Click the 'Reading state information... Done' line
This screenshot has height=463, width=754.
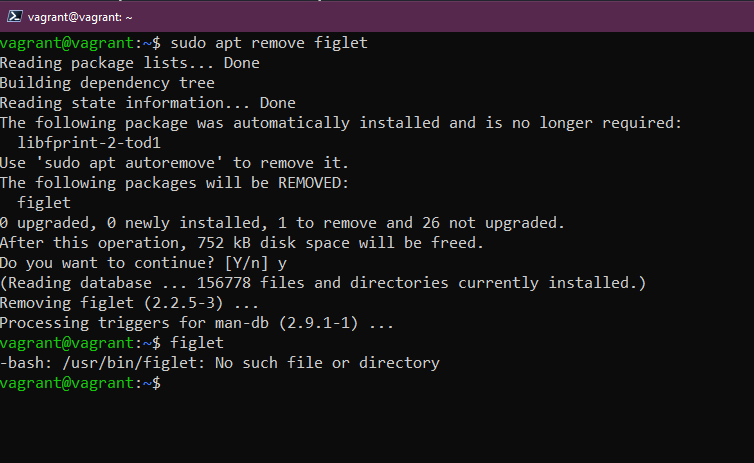click(x=148, y=103)
